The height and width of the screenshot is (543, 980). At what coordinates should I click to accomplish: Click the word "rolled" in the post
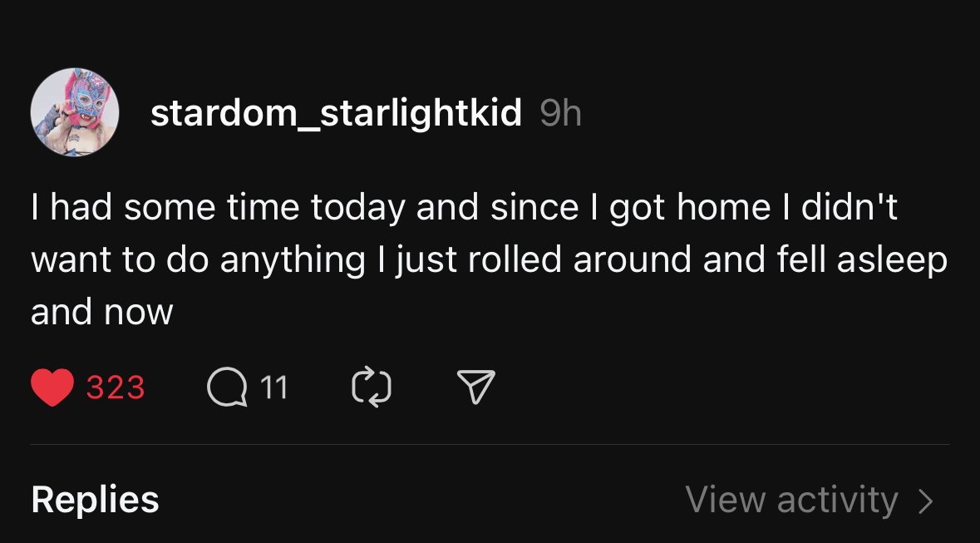[515, 259]
